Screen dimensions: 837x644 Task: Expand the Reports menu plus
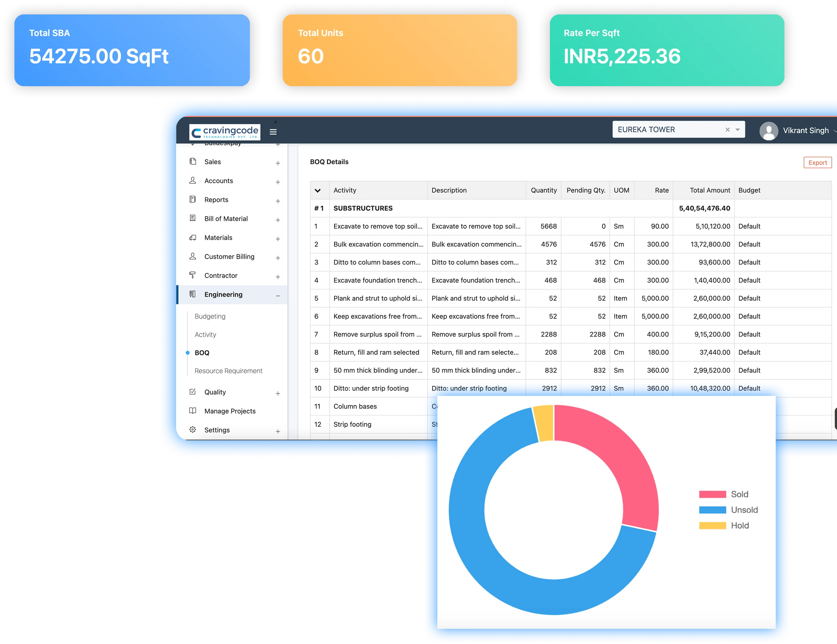click(x=278, y=201)
